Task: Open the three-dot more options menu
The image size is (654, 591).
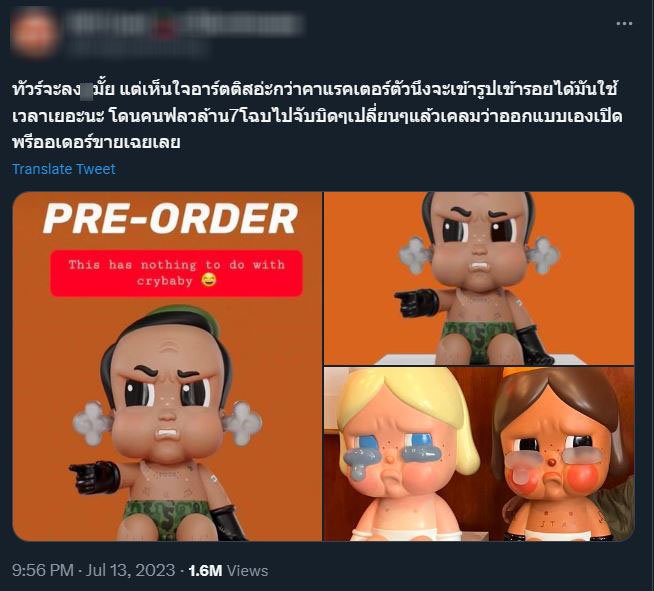Action: (x=624, y=24)
